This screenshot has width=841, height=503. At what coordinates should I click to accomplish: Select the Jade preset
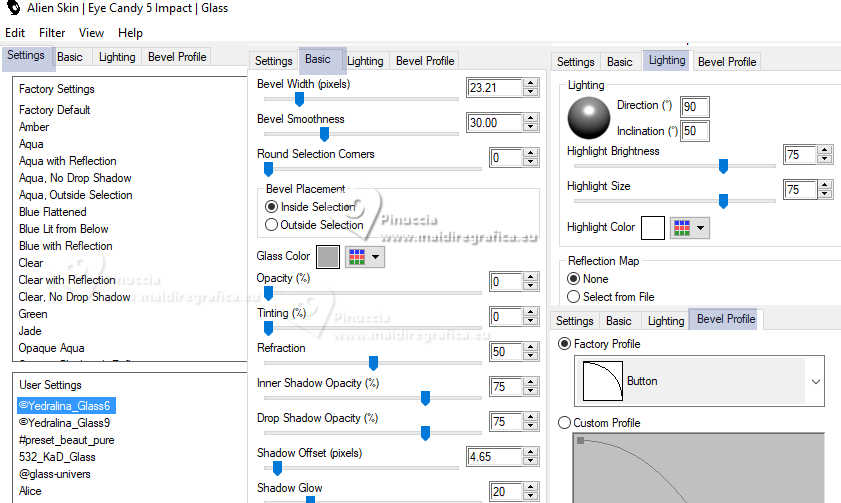tap(30, 331)
